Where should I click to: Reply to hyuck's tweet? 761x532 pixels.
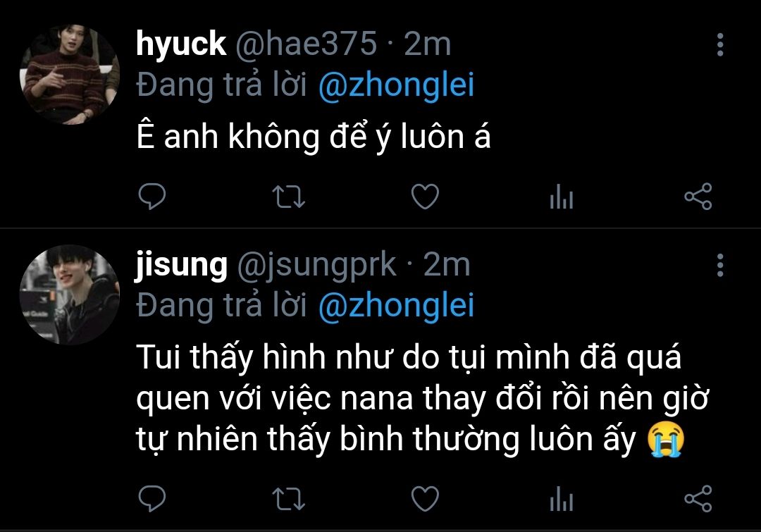pyautogui.click(x=152, y=196)
